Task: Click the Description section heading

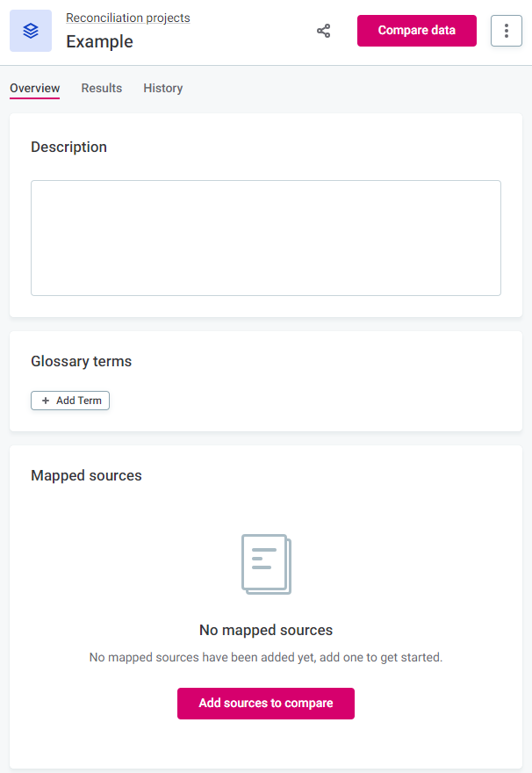Action: point(69,147)
